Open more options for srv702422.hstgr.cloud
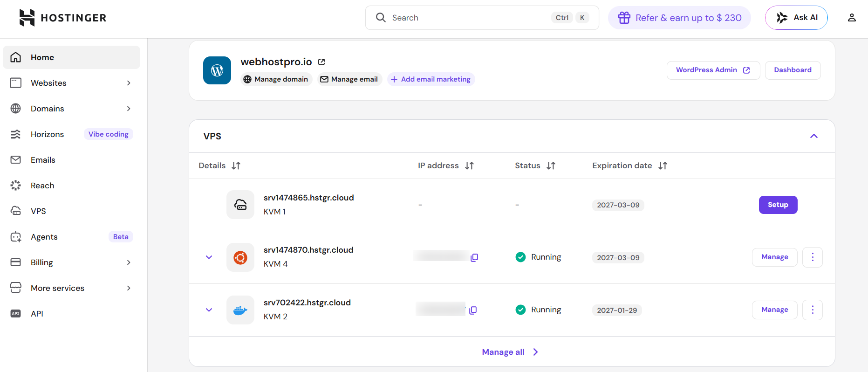This screenshot has height=372, width=868. coord(813,310)
